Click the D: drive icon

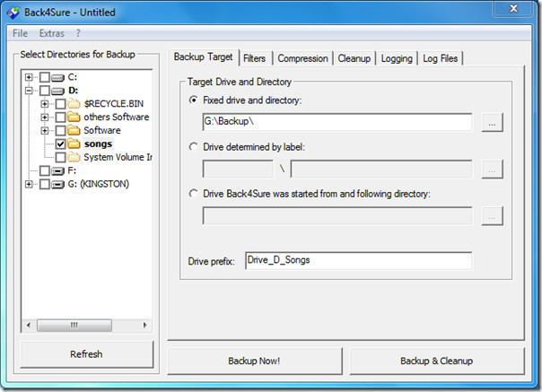(57, 91)
